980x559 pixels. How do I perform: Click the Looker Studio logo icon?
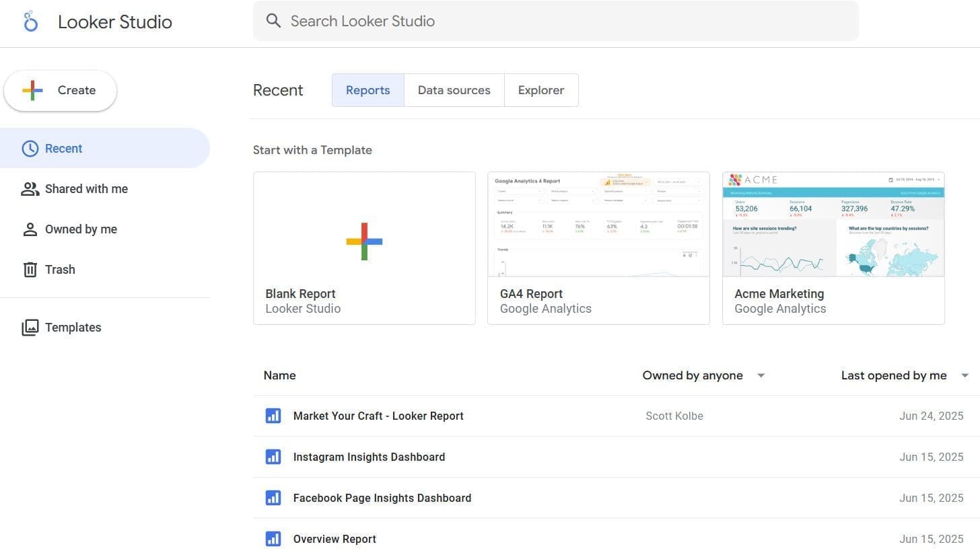coord(31,22)
